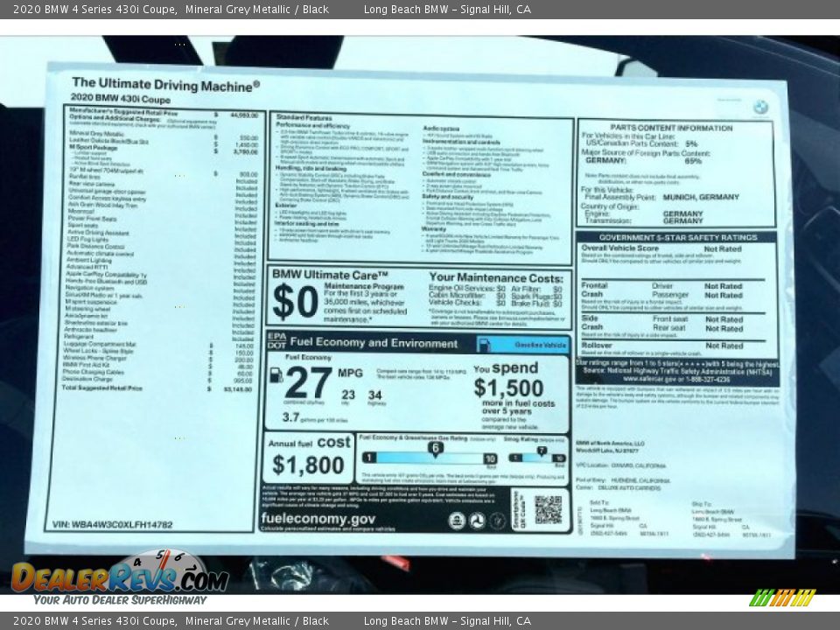
Task: Click the 'Annual fuel cost' label
Action: point(309,443)
